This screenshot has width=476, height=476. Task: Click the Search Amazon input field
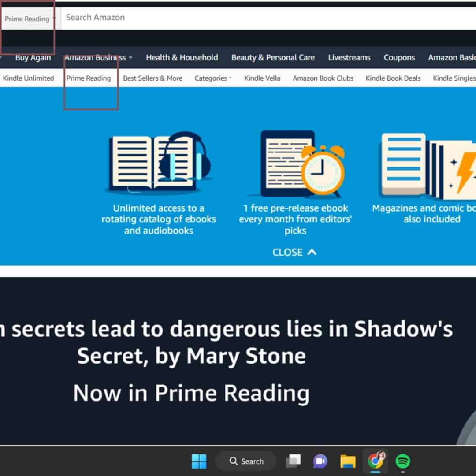[x=264, y=18]
